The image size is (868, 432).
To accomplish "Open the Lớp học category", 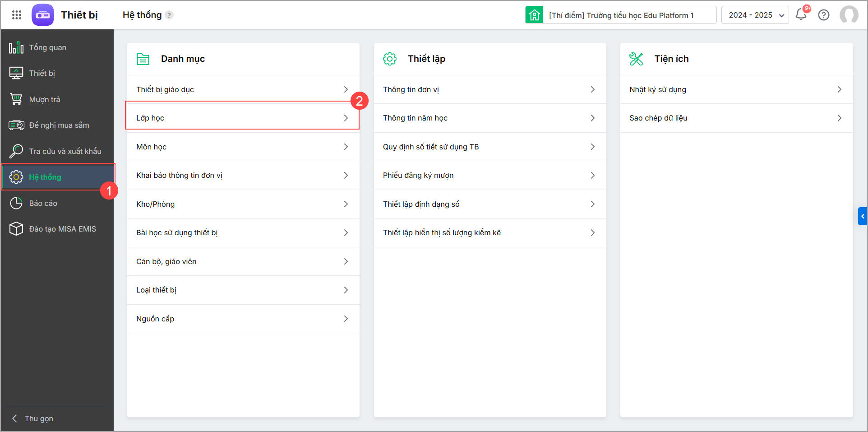I will pos(242,118).
